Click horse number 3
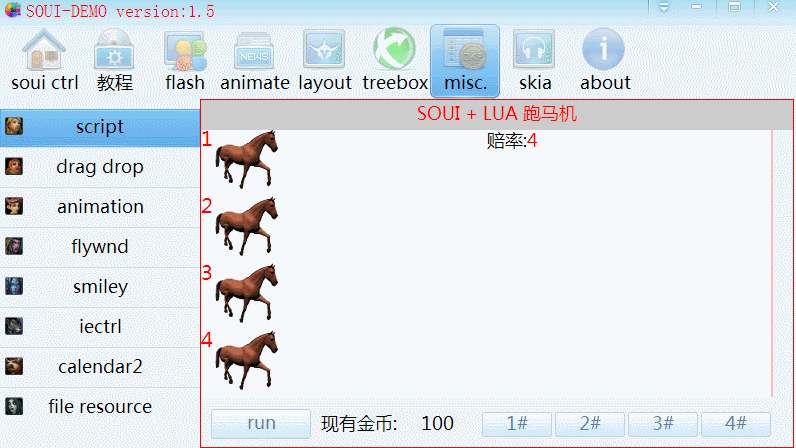 pos(247,293)
